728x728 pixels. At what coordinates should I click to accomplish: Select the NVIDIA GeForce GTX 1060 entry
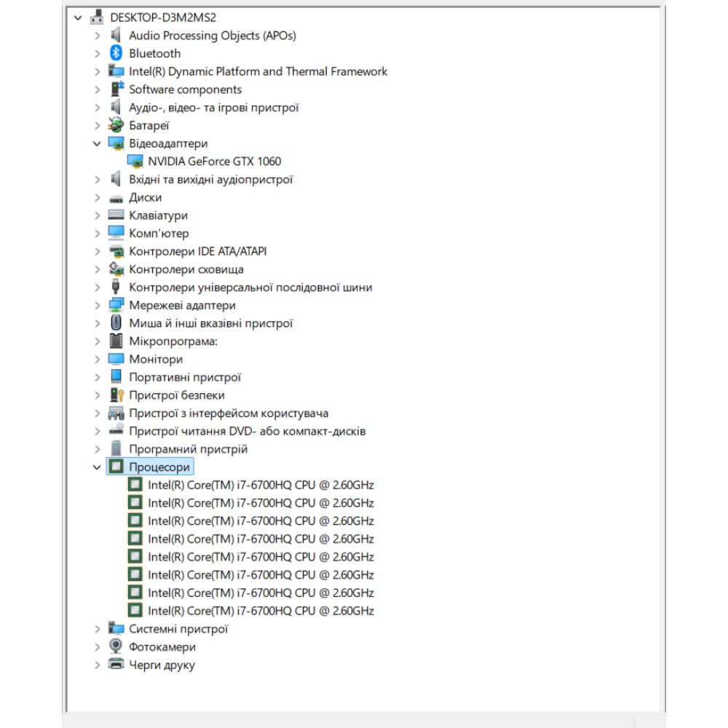click(x=214, y=162)
